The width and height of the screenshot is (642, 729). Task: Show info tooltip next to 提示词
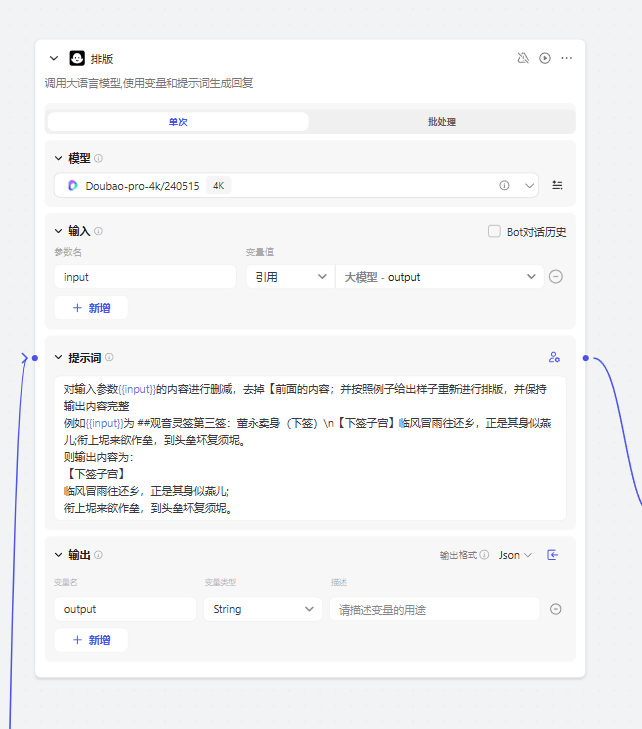pyautogui.click(x=109, y=357)
